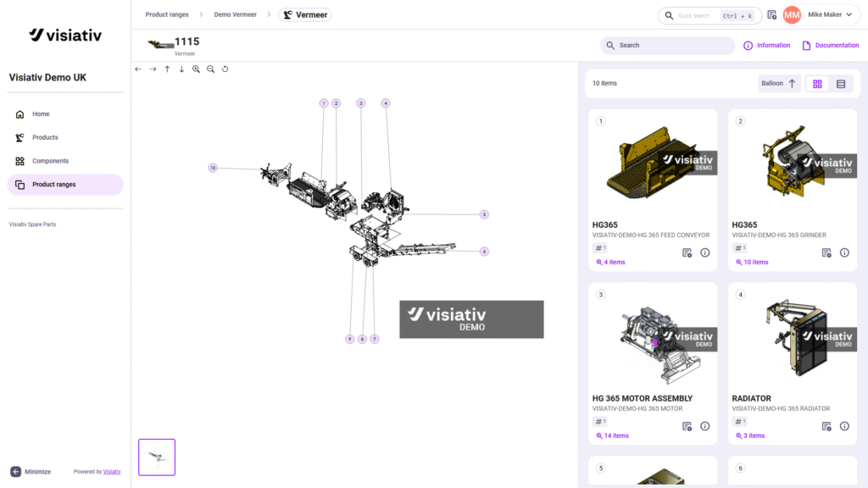Add HG365 Grinder to cart list
The image size is (868, 488).
point(826,252)
